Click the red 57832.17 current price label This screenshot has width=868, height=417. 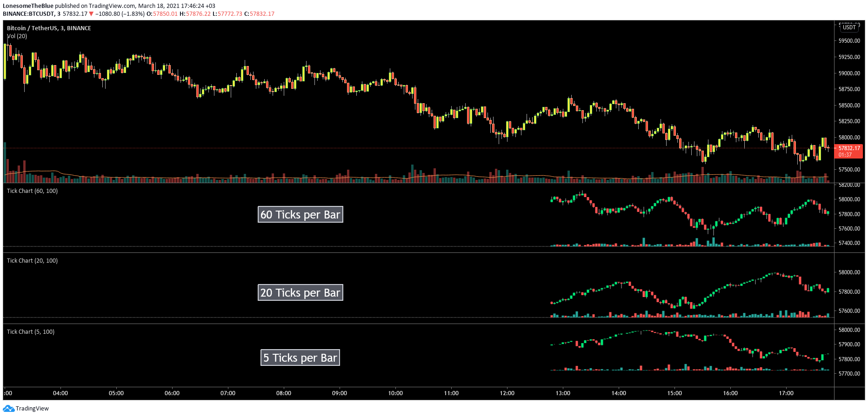849,152
